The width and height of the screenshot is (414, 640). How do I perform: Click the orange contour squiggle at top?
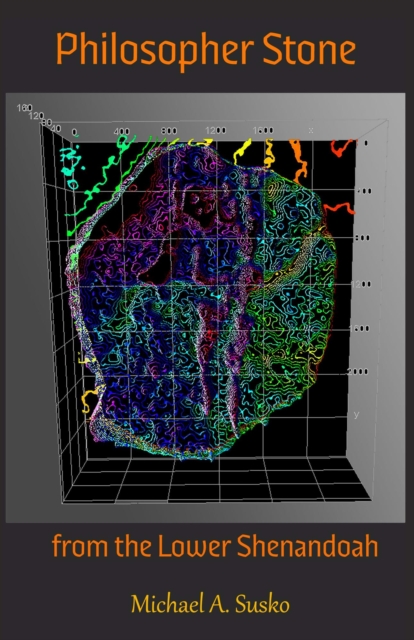tap(298, 160)
